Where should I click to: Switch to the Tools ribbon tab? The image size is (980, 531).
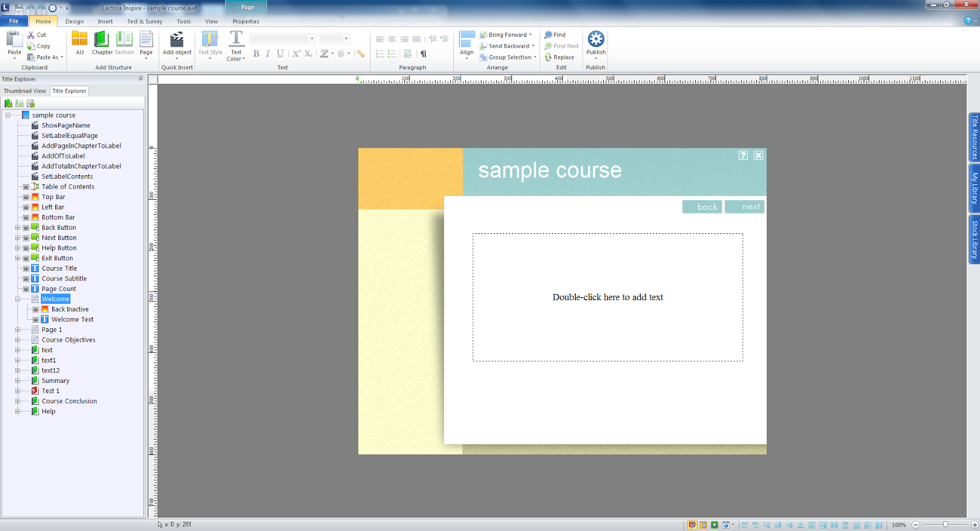click(x=184, y=21)
